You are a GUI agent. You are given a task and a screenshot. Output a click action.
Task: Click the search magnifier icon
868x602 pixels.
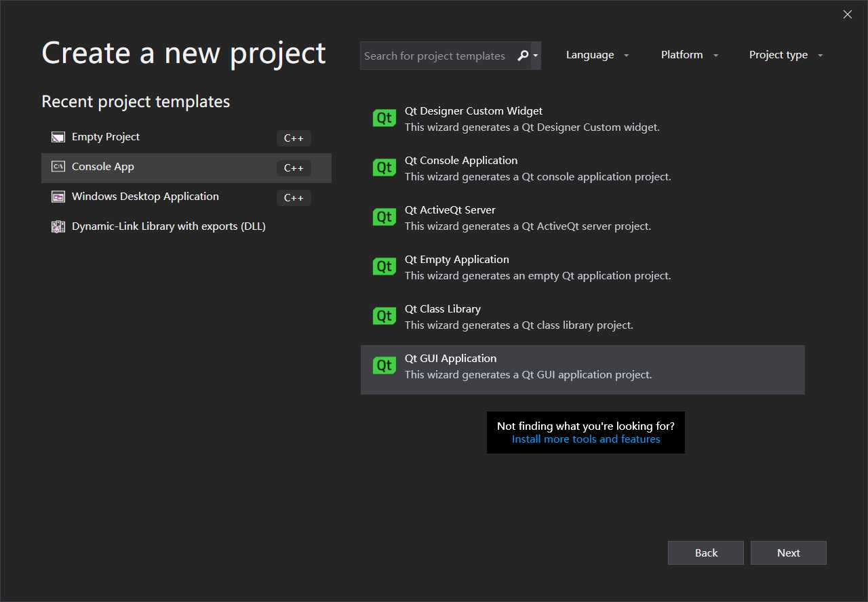click(522, 56)
